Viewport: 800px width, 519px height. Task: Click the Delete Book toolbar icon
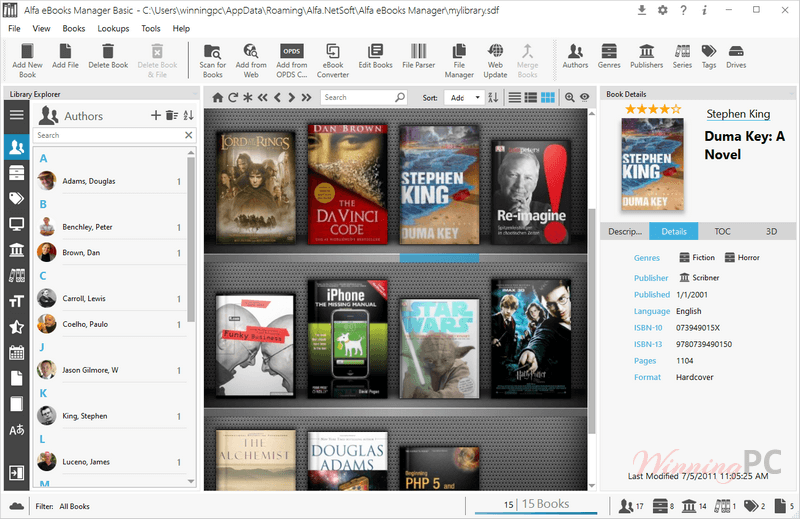coord(108,56)
